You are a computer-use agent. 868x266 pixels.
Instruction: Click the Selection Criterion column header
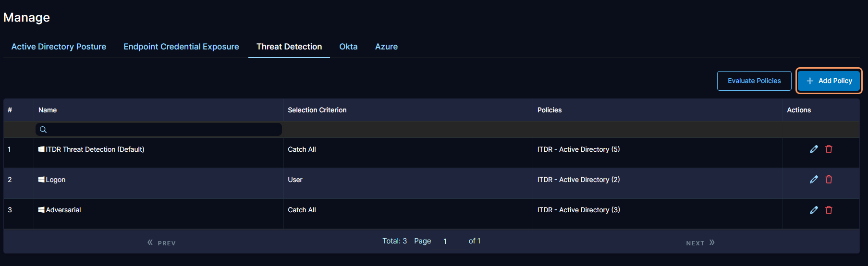click(x=317, y=110)
